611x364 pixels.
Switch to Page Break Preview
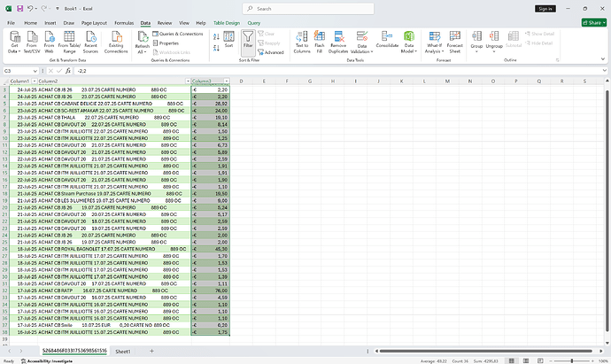coord(540,360)
